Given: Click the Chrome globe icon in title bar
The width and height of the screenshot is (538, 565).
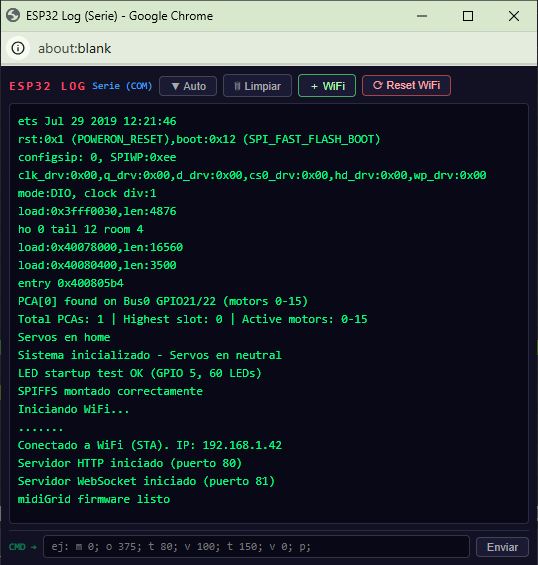Looking at the screenshot, I should click(x=13, y=15).
